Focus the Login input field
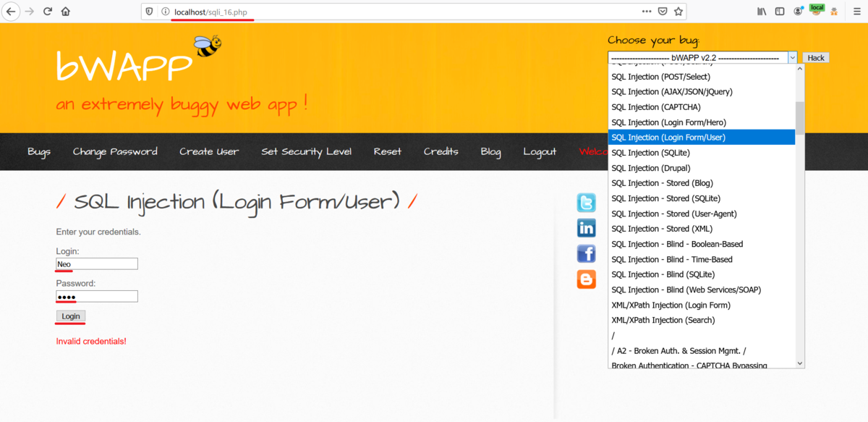 (97, 264)
